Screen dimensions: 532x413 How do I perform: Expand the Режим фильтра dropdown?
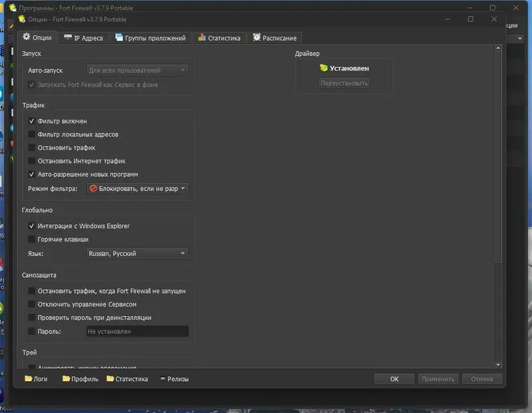point(138,189)
